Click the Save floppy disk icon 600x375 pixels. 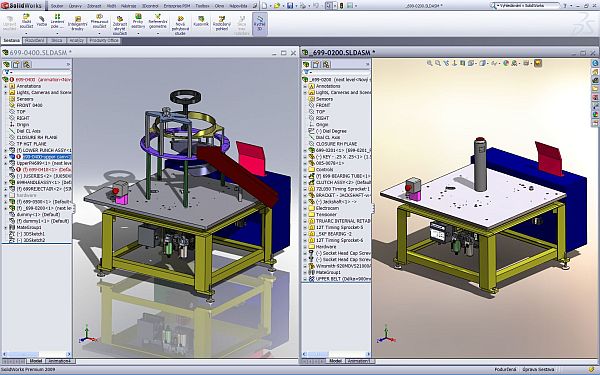coord(290,6)
